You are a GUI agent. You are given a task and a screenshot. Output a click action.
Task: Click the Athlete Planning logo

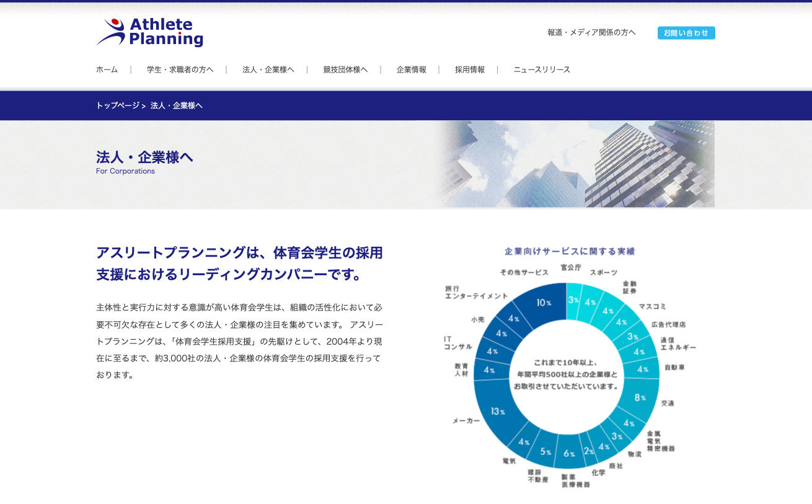149,32
